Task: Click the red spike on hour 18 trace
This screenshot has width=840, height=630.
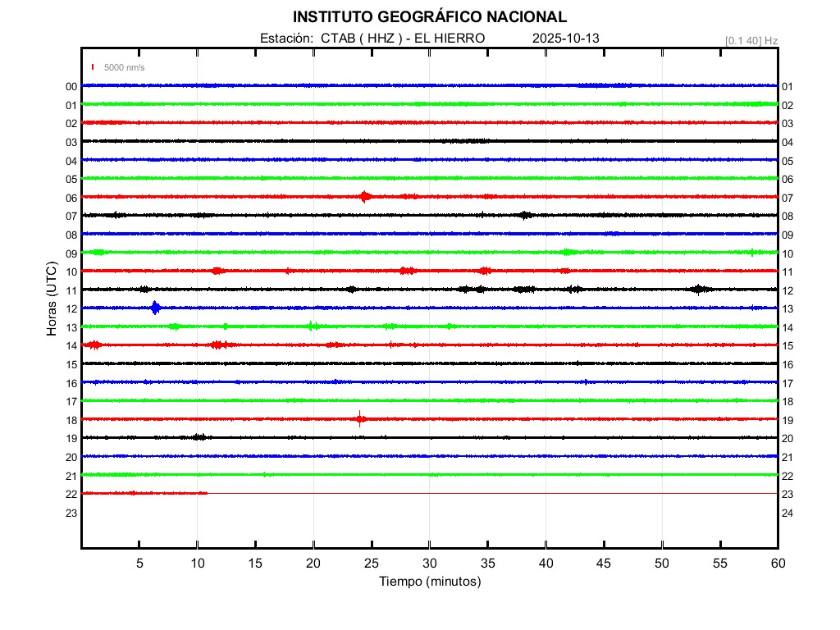Action: tap(360, 419)
